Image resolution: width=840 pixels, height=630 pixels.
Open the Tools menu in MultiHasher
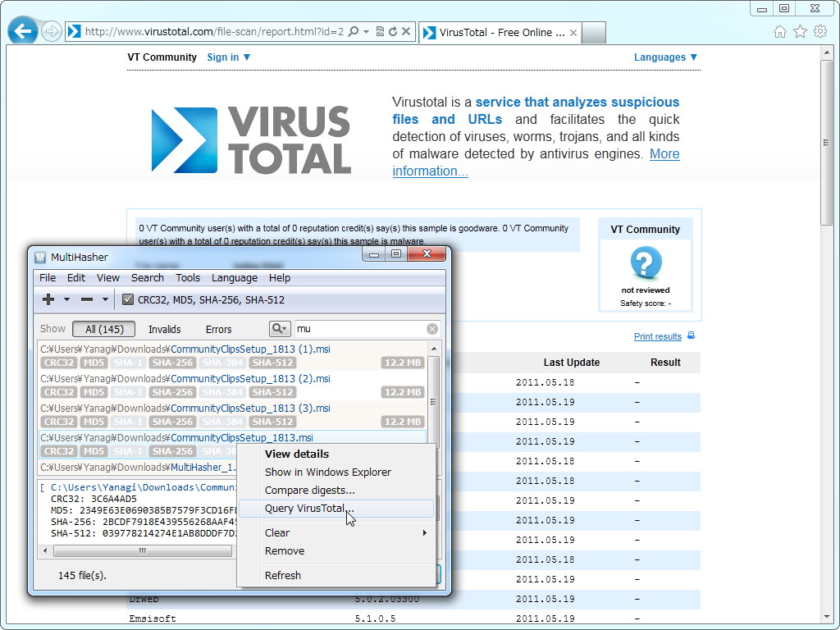(x=188, y=278)
